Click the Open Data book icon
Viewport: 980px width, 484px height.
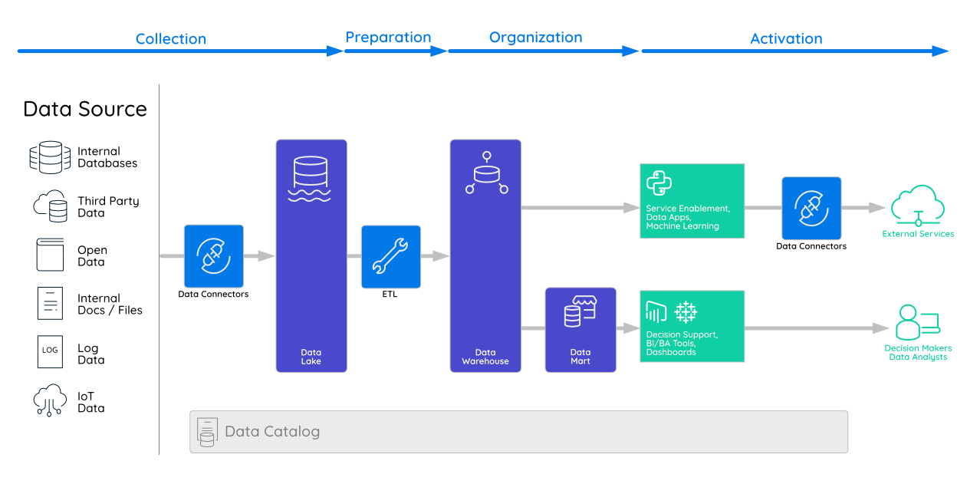(x=49, y=254)
